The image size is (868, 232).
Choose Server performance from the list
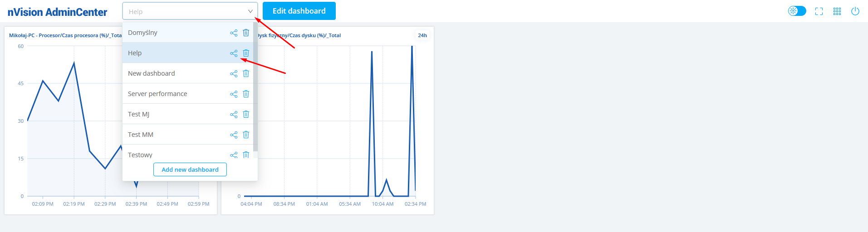[x=157, y=94]
